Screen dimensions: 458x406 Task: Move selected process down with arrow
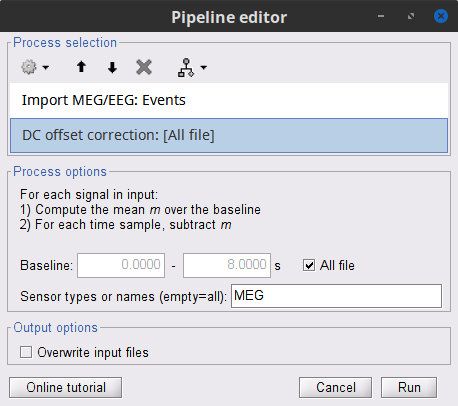(x=112, y=67)
